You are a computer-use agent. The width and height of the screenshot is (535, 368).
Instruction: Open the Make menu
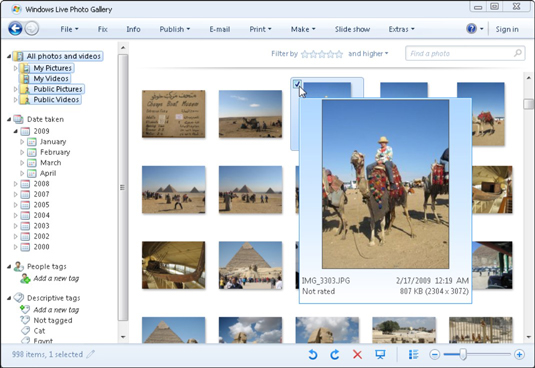pos(303,29)
